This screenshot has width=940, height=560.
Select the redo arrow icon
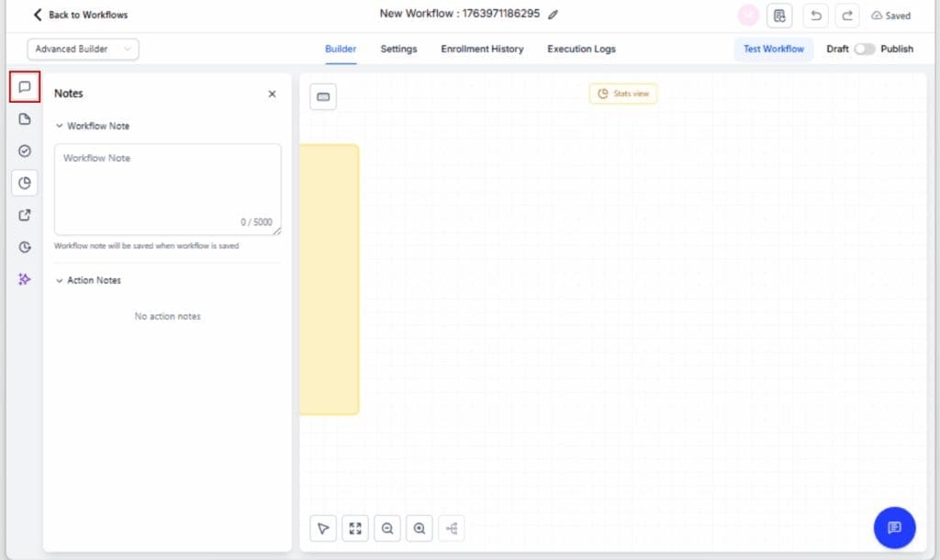[846, 16]
